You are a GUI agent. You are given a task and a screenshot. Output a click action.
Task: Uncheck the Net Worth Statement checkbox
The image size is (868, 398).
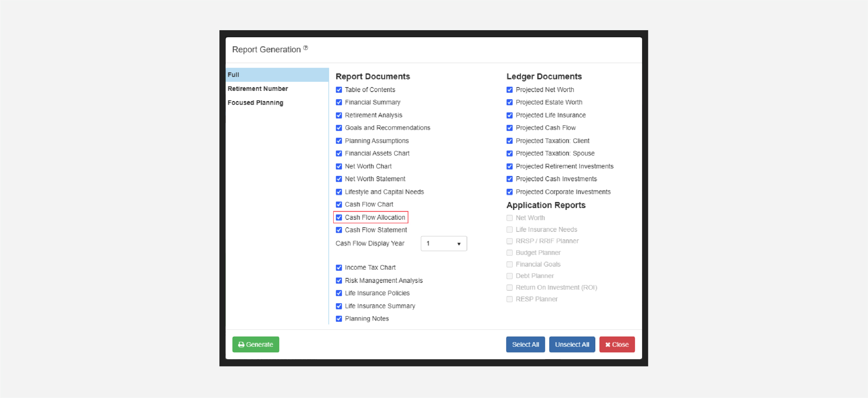[339, 179]
